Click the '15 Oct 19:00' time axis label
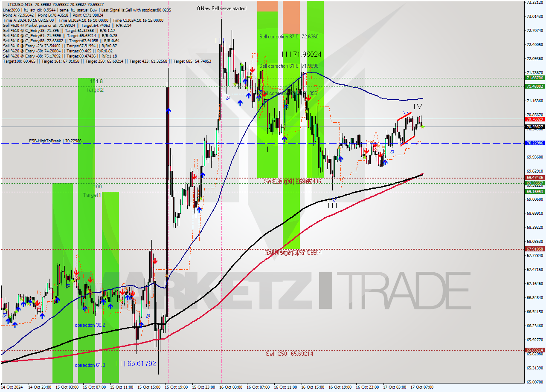Viewport: 546px width, 392px height. [176, 387]
